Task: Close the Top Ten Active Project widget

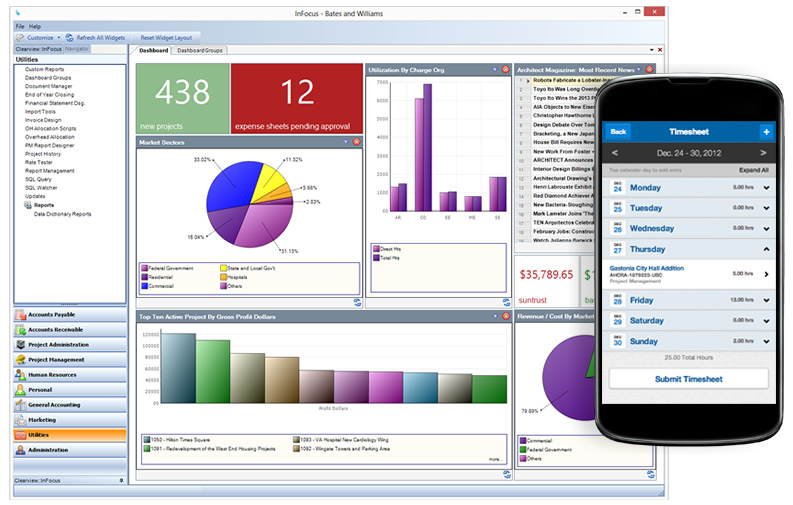Action: [x=505, y=316]
